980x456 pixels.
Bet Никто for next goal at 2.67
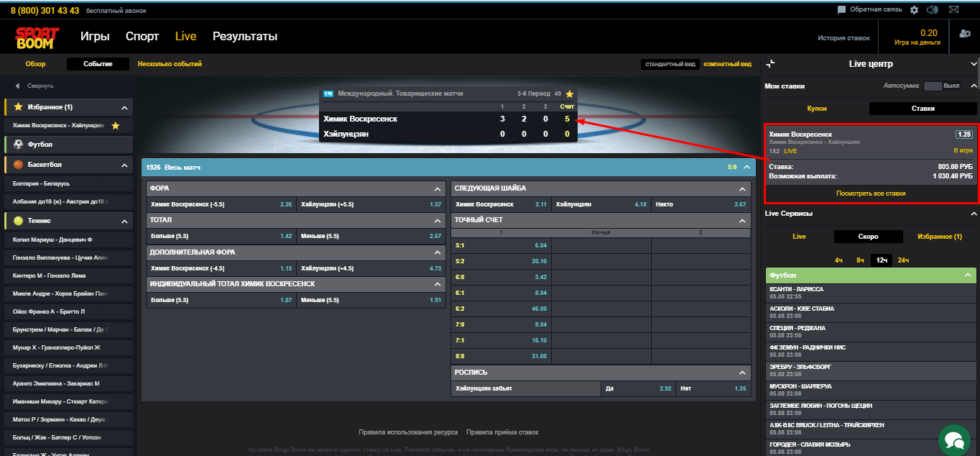(701, 204)
